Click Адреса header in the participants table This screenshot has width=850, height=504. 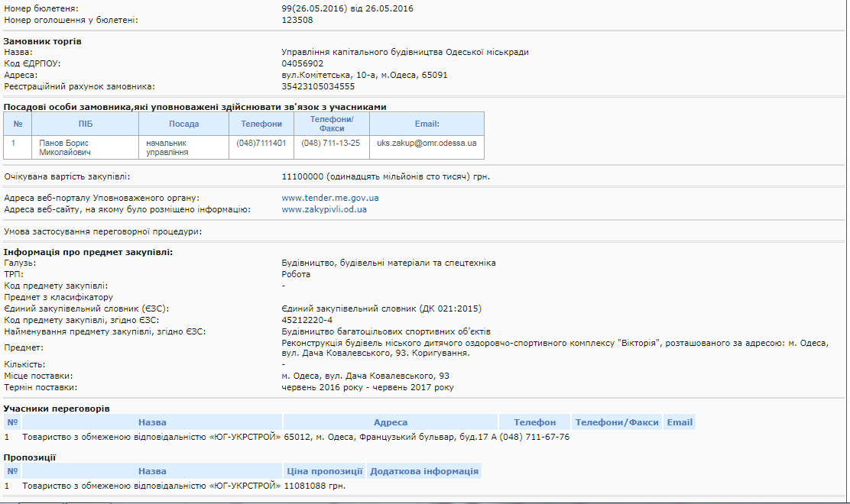tap(391, 422)
